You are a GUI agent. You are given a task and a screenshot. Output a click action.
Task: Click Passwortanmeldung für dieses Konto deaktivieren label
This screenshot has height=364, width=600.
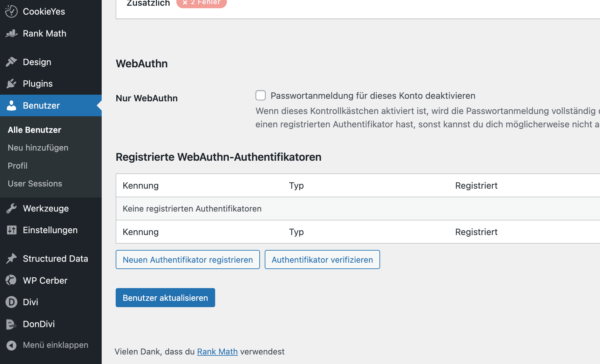[x=373, y=96]
